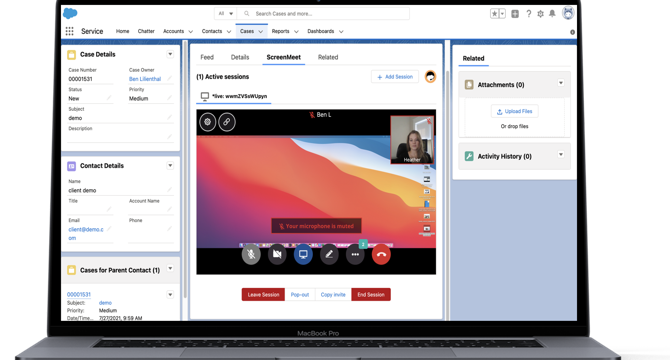Viewport: 670px width, 360px height.
Task: Open the three-dot more options button
Action: (355, 255)
